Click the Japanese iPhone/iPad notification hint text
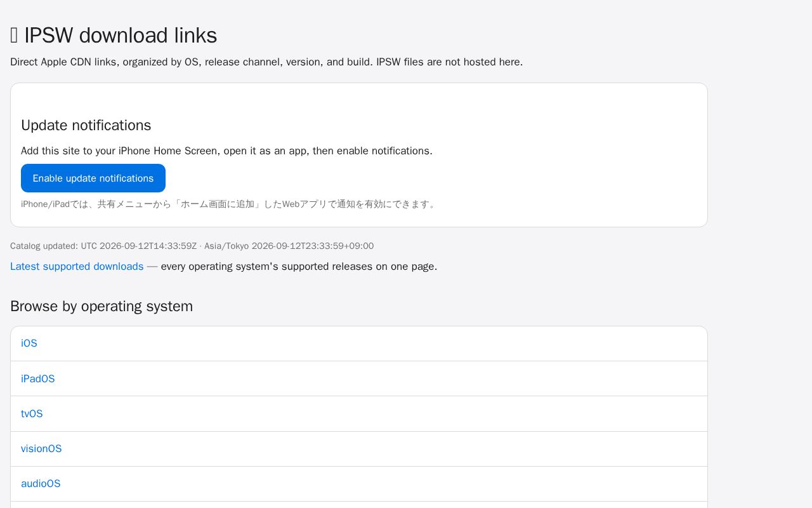The image size is (812, 508). [229, 204]
